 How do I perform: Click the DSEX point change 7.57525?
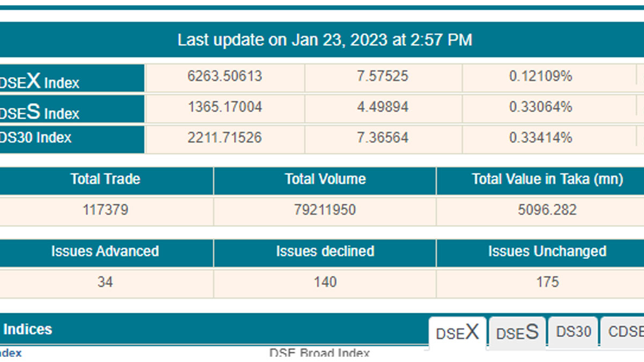point(383,76)
